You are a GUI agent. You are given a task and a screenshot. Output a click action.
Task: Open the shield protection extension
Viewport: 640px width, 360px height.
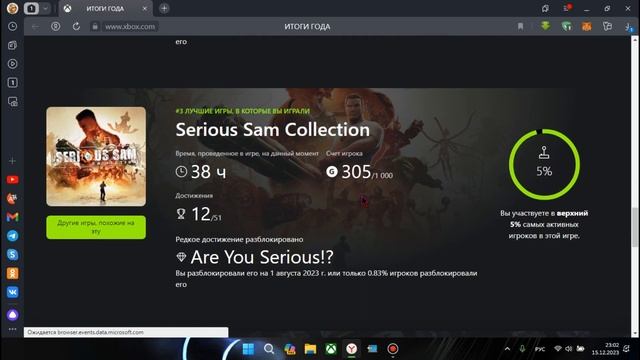(566, 27)
